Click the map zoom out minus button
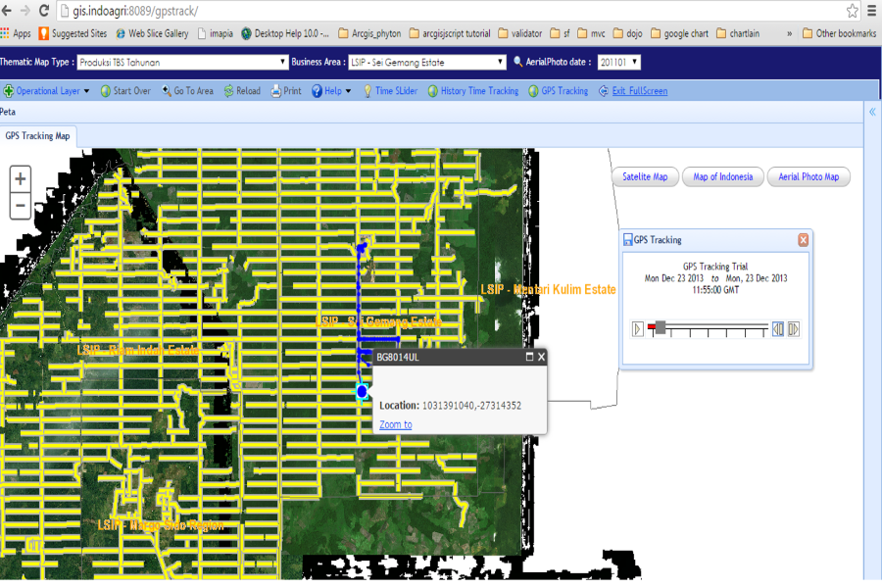Image resolution: width=882 pixels, height=588 pixels. 21,206
